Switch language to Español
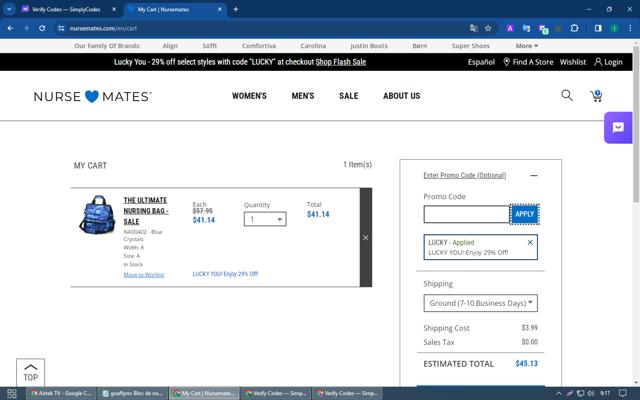 click(481, 62)
